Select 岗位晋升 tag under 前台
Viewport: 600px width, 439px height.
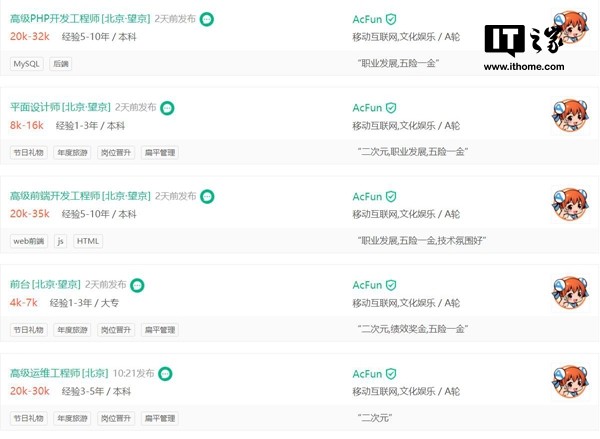coord(116,330)
